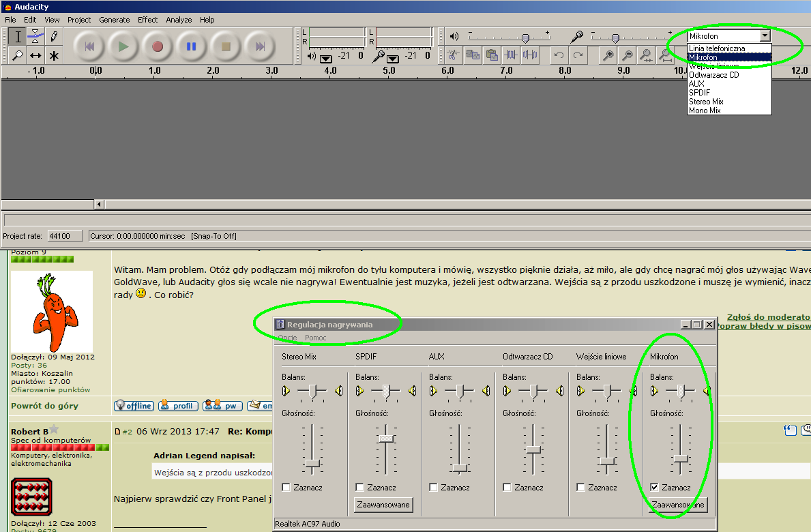Open input meter microphone dropdown
The width and height of the screenshot is (811, 532).
coord(393,58)
